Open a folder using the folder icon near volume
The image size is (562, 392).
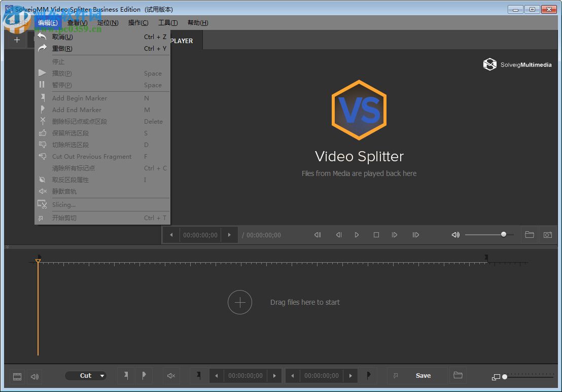pyautogui.click(x=530, y=235)
